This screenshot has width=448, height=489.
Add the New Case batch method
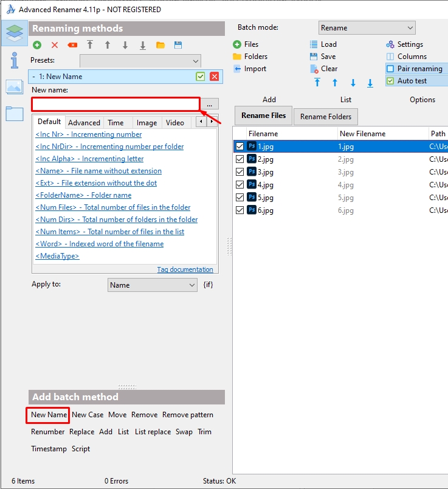point(88,415)
